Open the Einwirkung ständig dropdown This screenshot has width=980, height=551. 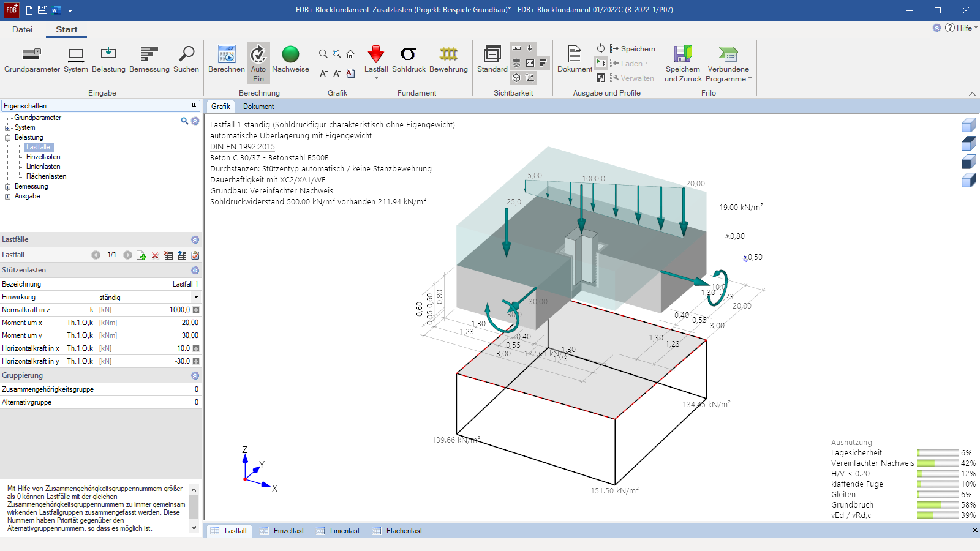(196, 298)
